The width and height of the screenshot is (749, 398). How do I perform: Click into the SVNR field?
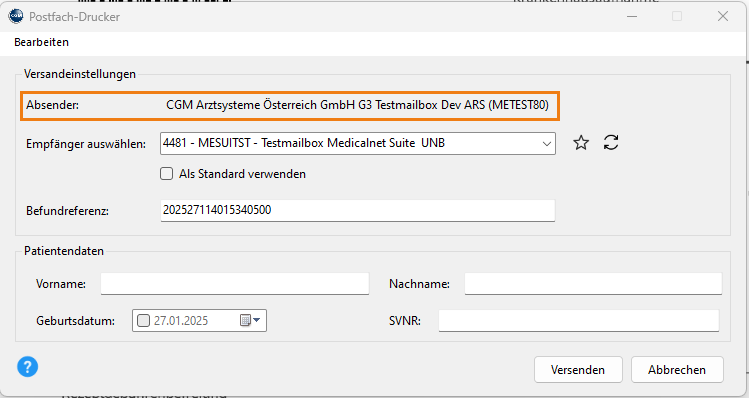click(x=579, y=321)
